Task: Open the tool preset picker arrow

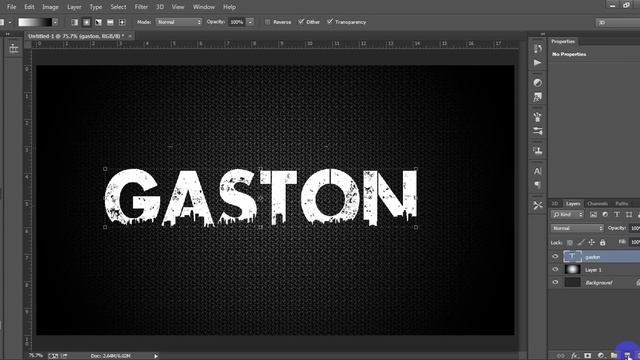Action: [x=9, y=22]
